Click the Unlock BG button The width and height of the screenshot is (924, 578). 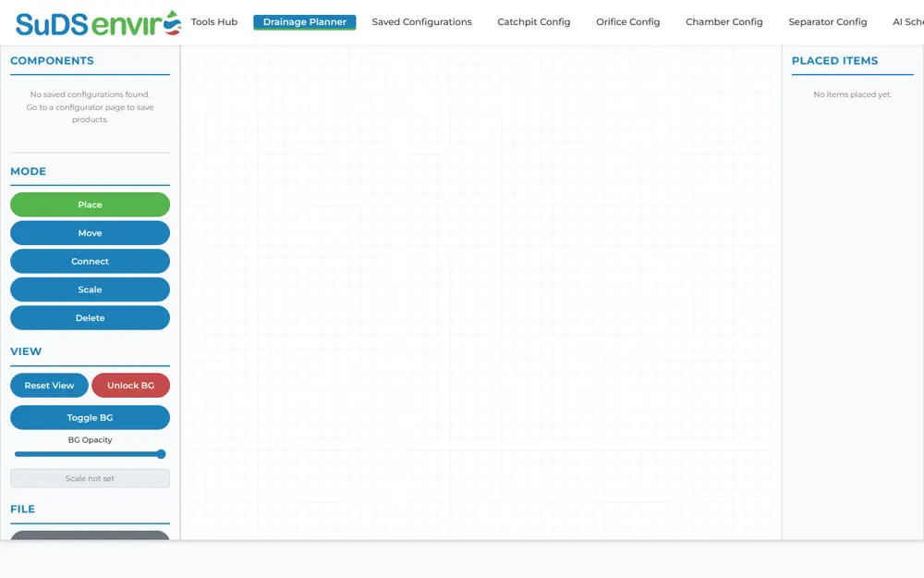point(131,385)
